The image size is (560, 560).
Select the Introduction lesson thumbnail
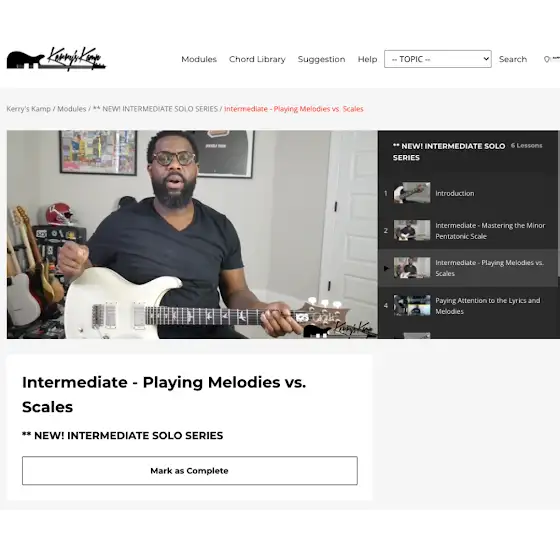click(x=412, y=193)
